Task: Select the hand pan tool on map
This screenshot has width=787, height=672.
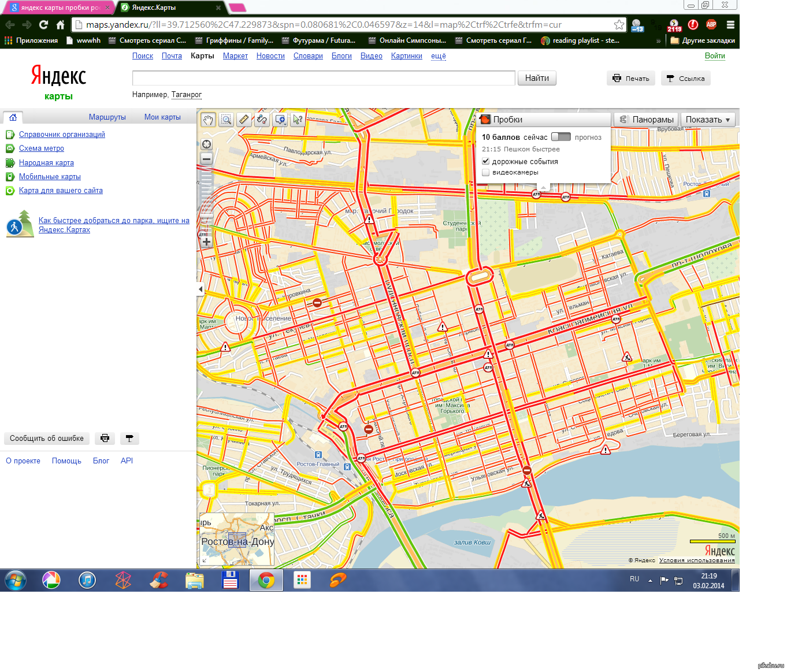Action: point(208,120)
